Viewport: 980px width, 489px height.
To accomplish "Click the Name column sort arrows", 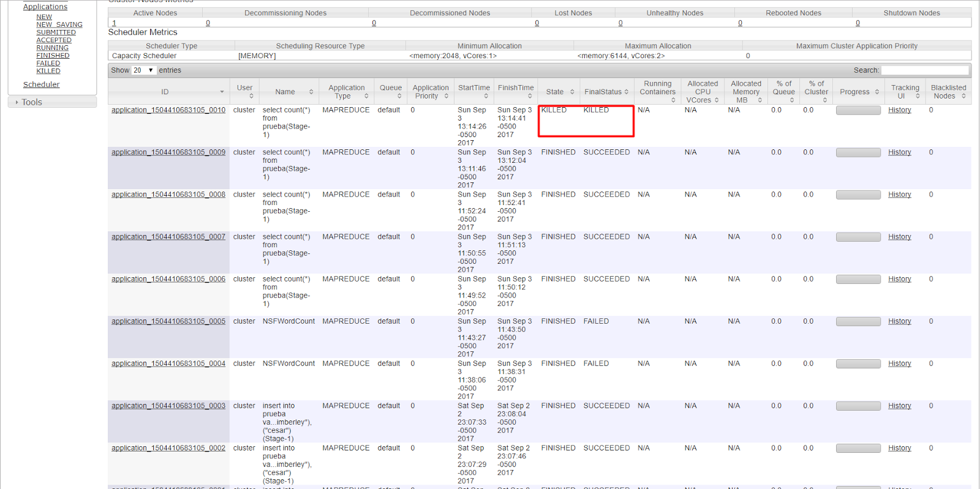I will pyautogui.click(x=311, y=92).
